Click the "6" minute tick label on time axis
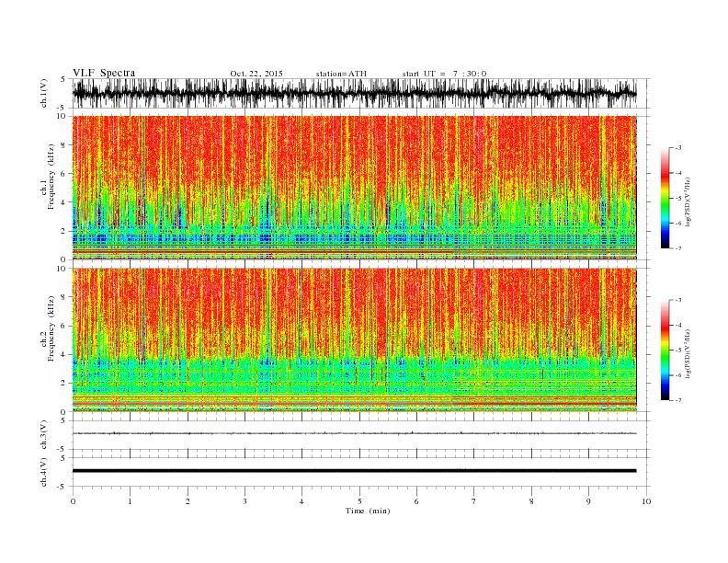The height and width of the screenshot is (563, 728). click(416, 501)
